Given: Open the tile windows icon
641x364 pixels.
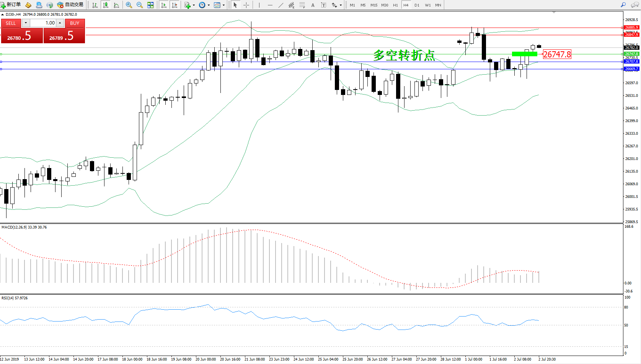Looking at the screenshot, I should 150,5.
